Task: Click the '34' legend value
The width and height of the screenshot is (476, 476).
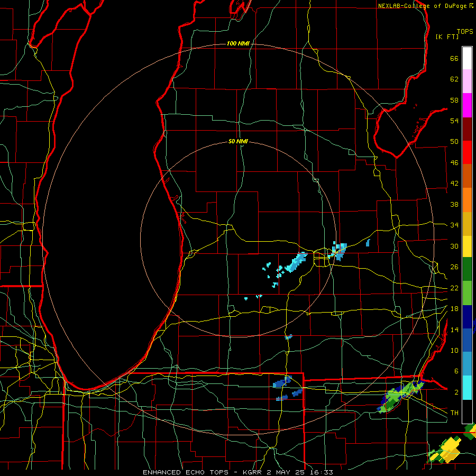Action: click(454, 225)
